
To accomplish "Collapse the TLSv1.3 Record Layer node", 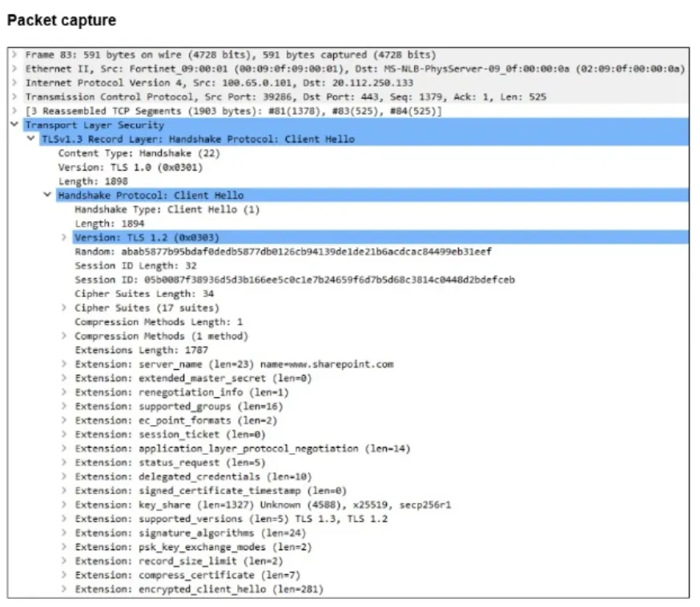I will coord(30,139).
